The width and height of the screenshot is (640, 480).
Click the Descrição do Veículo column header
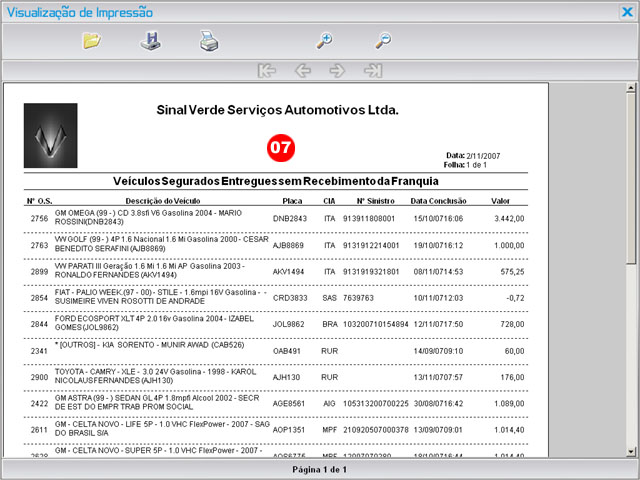coord(163,201)
